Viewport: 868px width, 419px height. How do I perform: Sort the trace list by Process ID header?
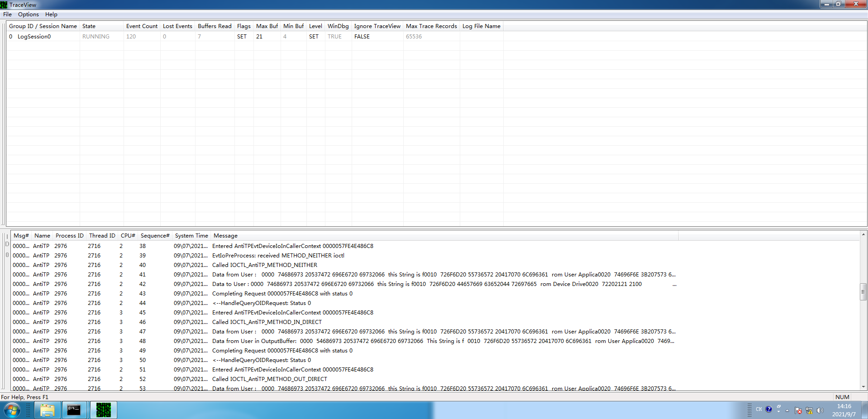(x=69, y=235)
